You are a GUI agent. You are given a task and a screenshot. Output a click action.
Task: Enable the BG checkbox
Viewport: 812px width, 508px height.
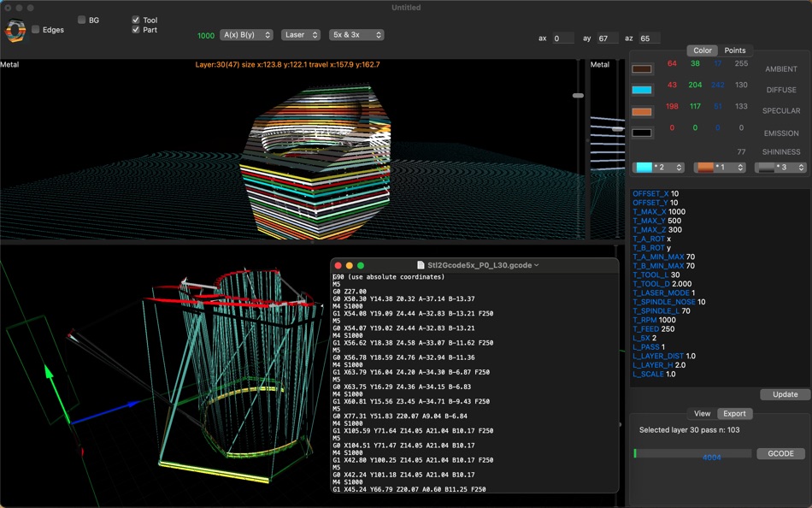pyautogui.click(x=81, y=20)
